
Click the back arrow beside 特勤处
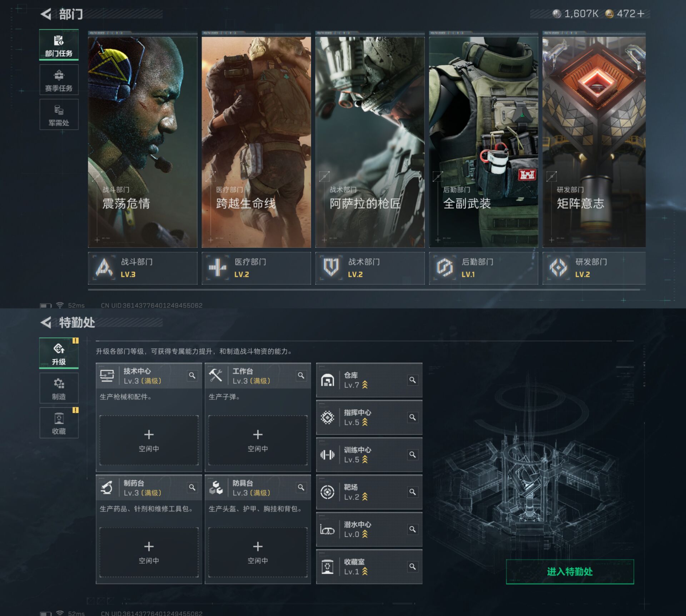(x=46, y=322)
